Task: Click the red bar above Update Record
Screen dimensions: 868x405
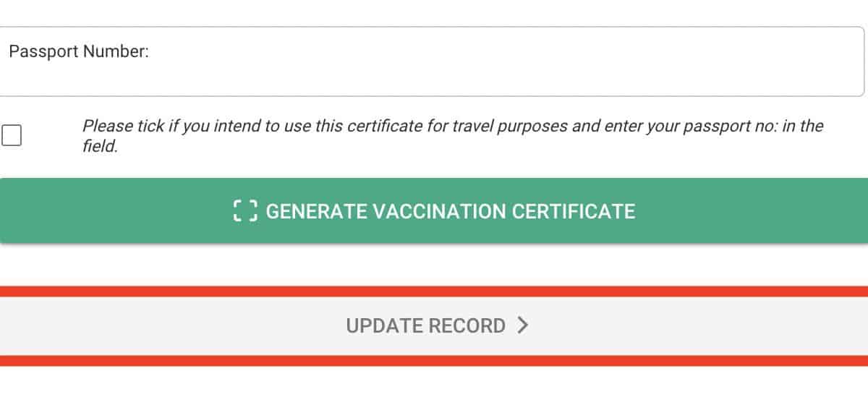Action: pyautogui.click(x=434, y=291)
